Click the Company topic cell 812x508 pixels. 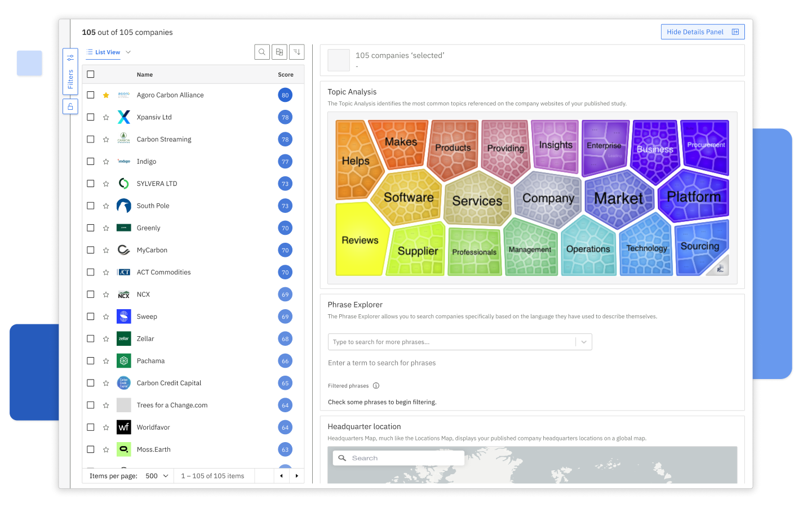pyautogui.click(x=548, y=198)
